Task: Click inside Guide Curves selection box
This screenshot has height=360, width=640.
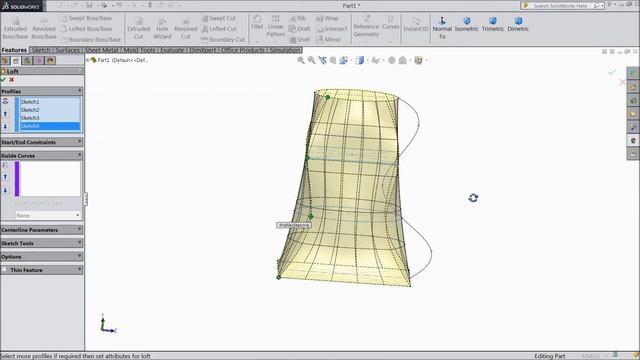Action: click(50, 179)
